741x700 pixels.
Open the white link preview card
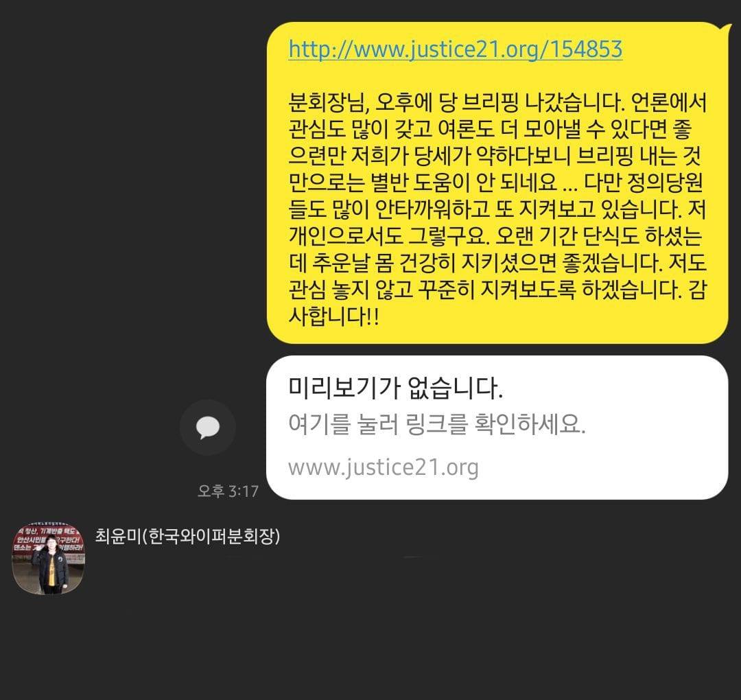click(x=497, y=428)
